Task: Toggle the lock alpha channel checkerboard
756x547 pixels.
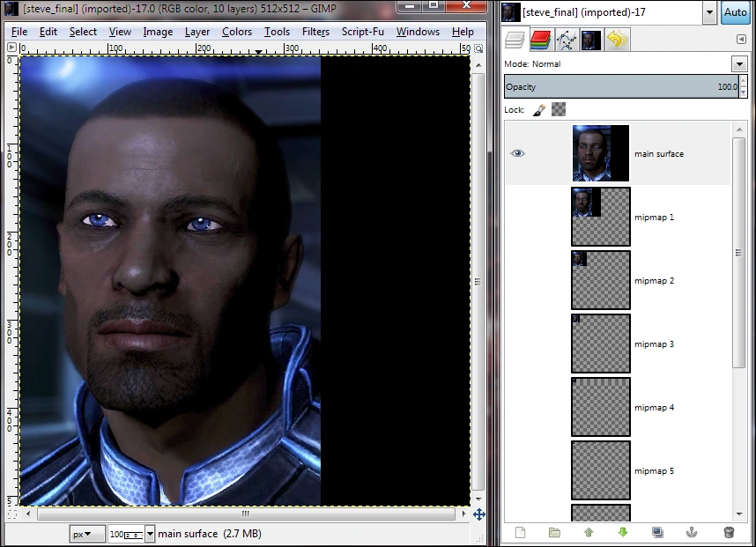Action: coord(558,110)
